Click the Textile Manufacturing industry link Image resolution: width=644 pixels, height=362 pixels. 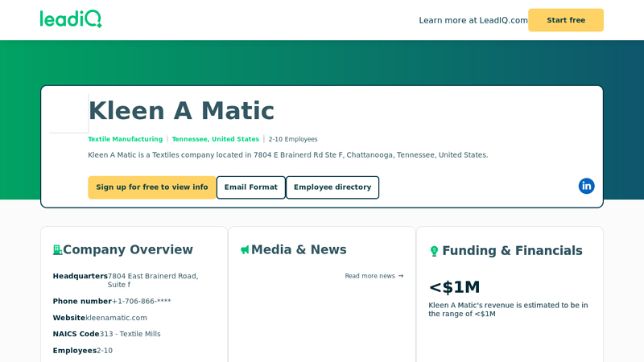(x=126, y=139)
